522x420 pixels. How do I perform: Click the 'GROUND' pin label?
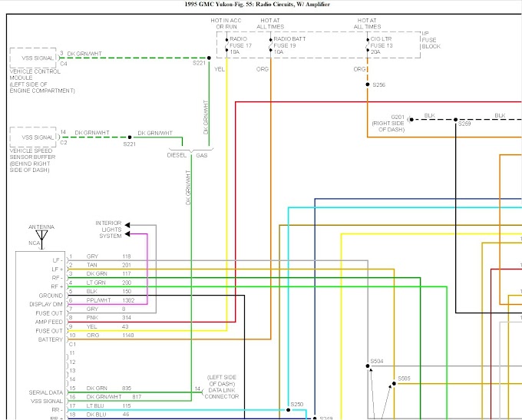tap(51, 296)
